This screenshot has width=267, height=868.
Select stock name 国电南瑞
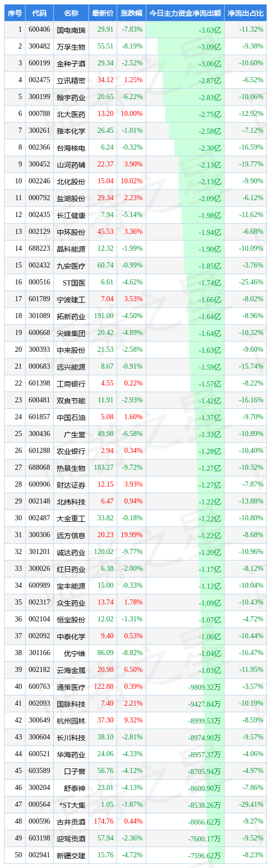[71, 30]
